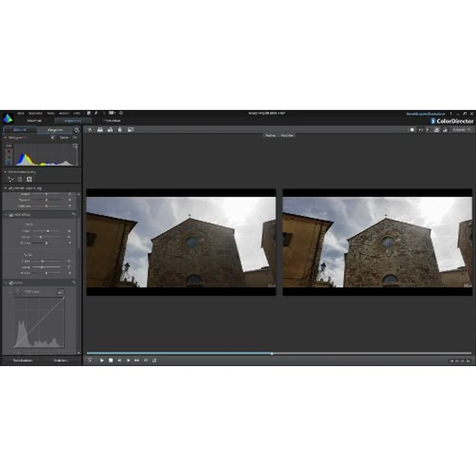Open the viewer zoom dropdown at toolbar right
The width and height of the screenshot is (476, 476).
461,130
